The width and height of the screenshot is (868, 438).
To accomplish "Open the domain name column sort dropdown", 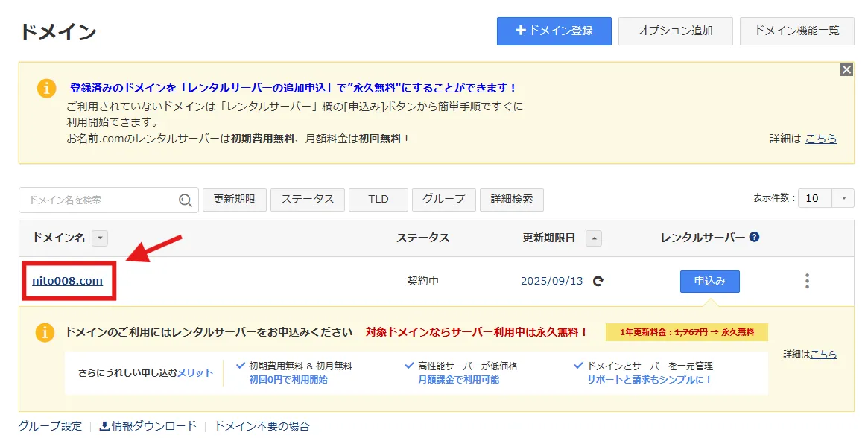I will [100, 238].
